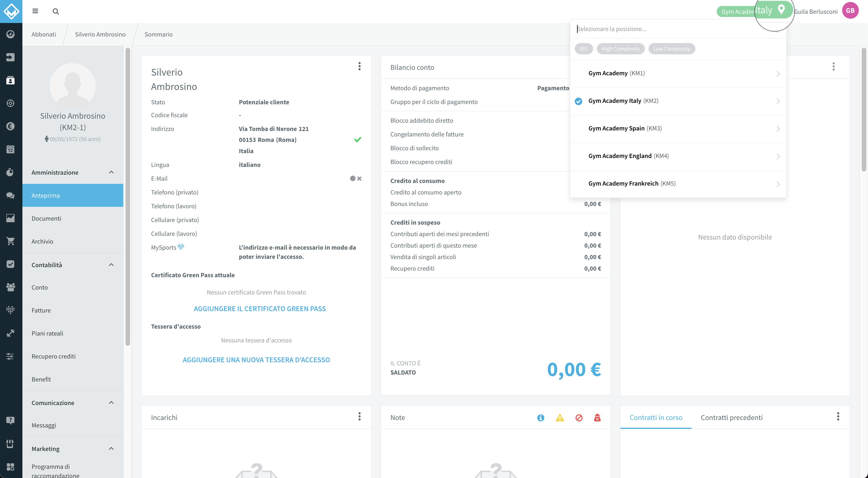Click Aggiungere una nuova tessera d'accesso
Image resolution: width=868 pixels, height=478 pixels.
point(256,360)
